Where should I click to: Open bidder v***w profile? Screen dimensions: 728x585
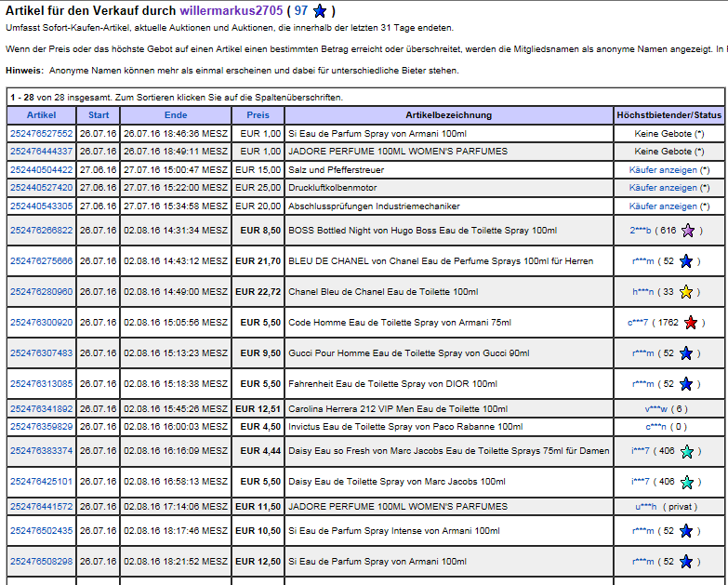(x=656, y=409)
